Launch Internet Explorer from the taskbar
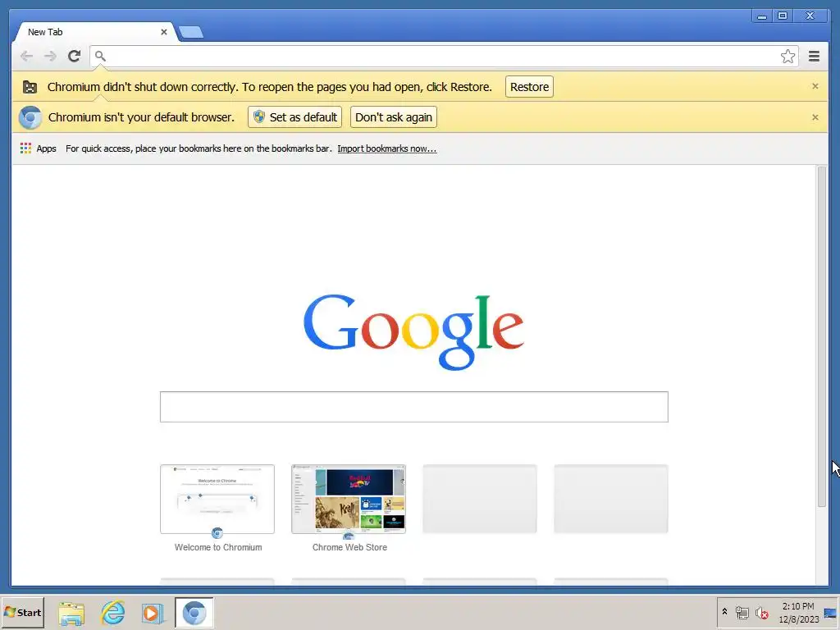Screen dimensions: 840x630 [113, 612]
